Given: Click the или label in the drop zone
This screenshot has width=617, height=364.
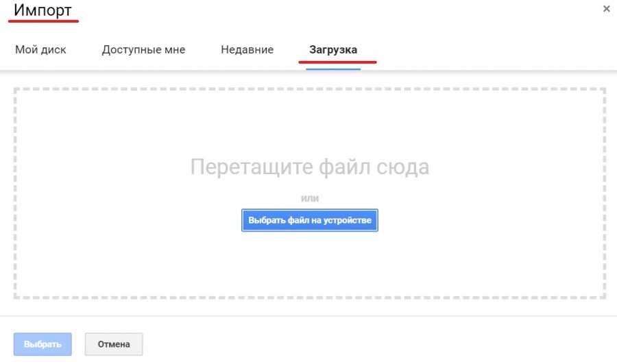Looking at the screenshot, I should pos(310,198).
